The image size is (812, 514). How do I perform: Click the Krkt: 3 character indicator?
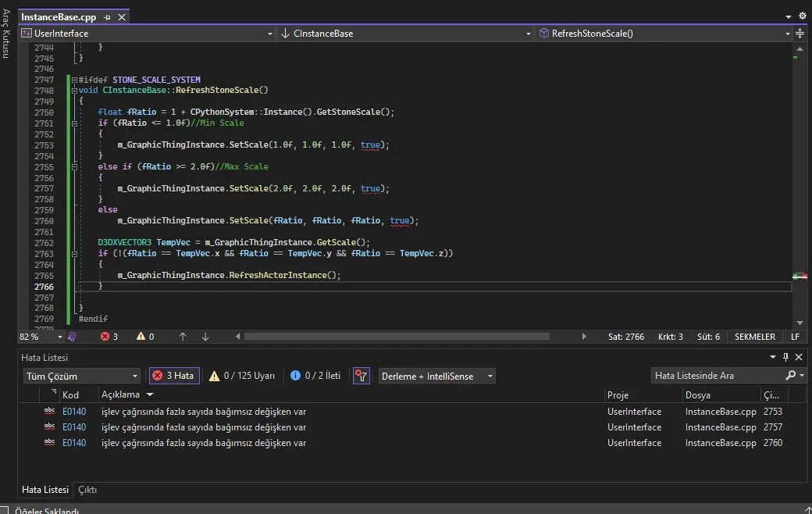(670, 337)
